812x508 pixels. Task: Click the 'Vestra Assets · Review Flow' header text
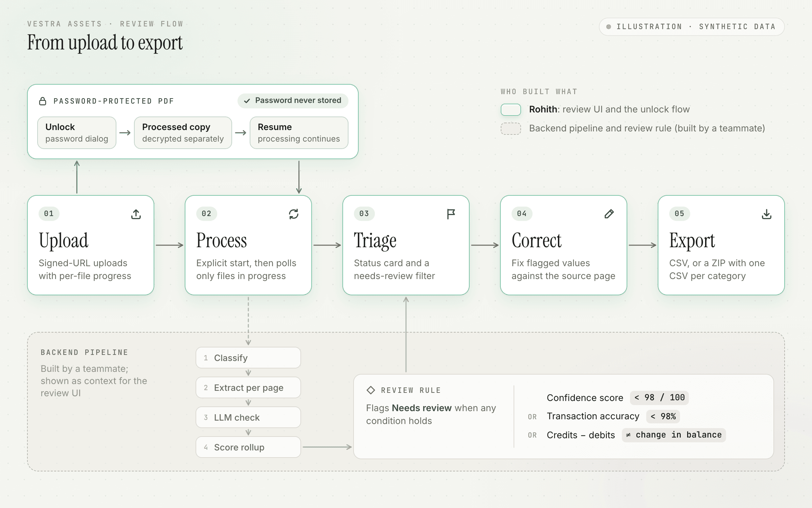click(x=105, y=24)
